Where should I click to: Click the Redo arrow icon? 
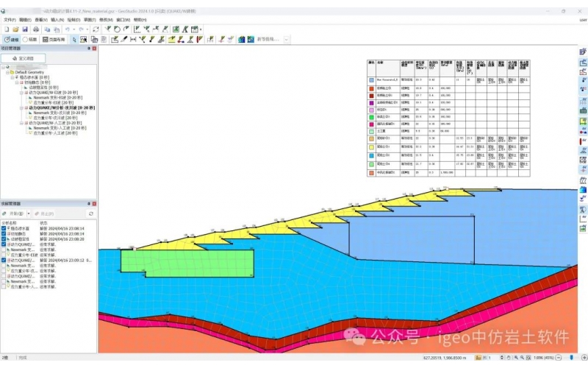coord(82,29)
